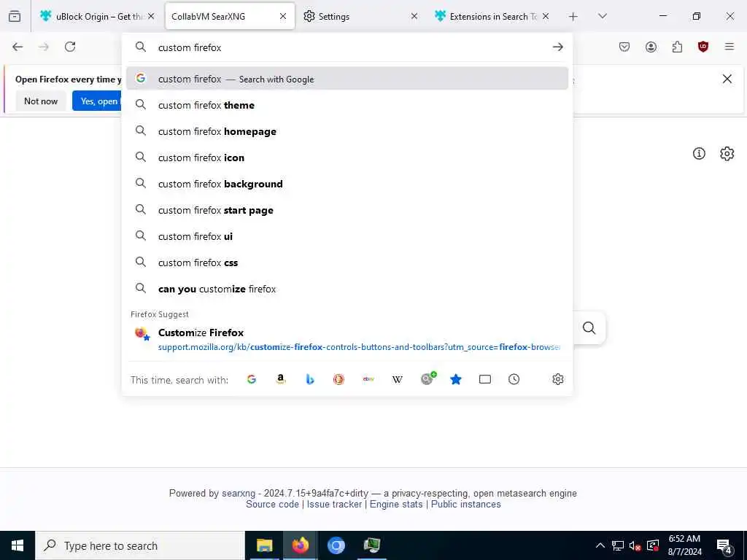Choose suggestion custom firefox theme
Screen dimensions: 747x560
(347, 105)
